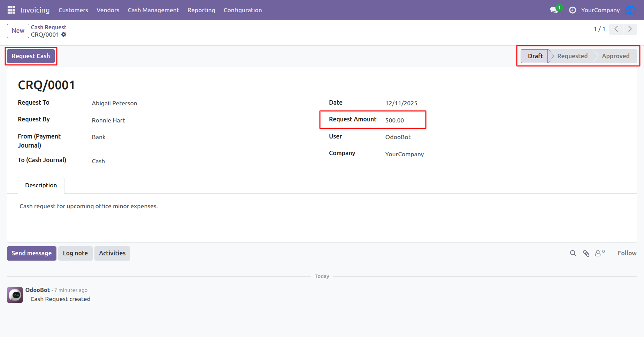The height and width of the screenshot is (337, 644).
Task: Click the Date field 12/11/2025
Action: coord(401,103)
